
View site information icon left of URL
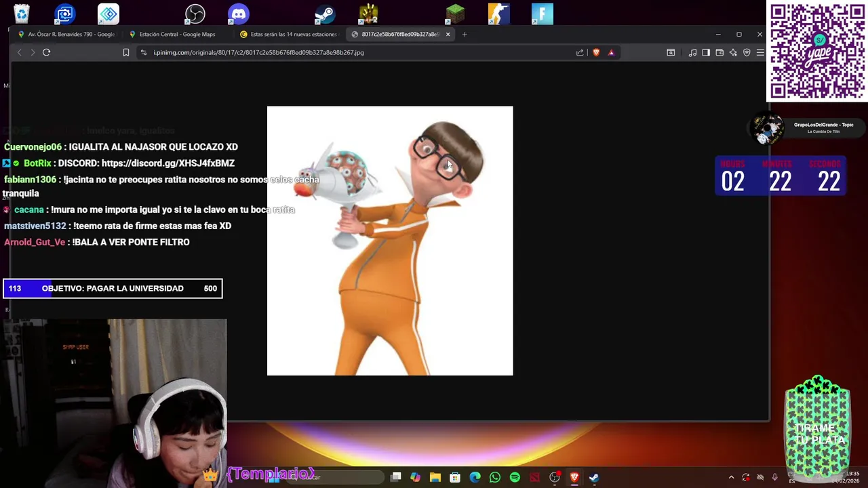coord(143,52)
